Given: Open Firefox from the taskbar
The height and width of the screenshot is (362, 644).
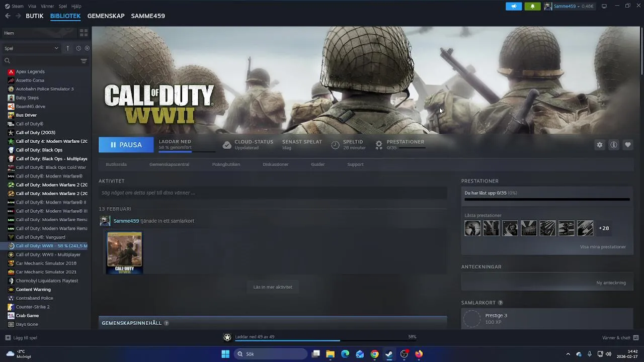Looking at the screenshot, I should point(419,354).
